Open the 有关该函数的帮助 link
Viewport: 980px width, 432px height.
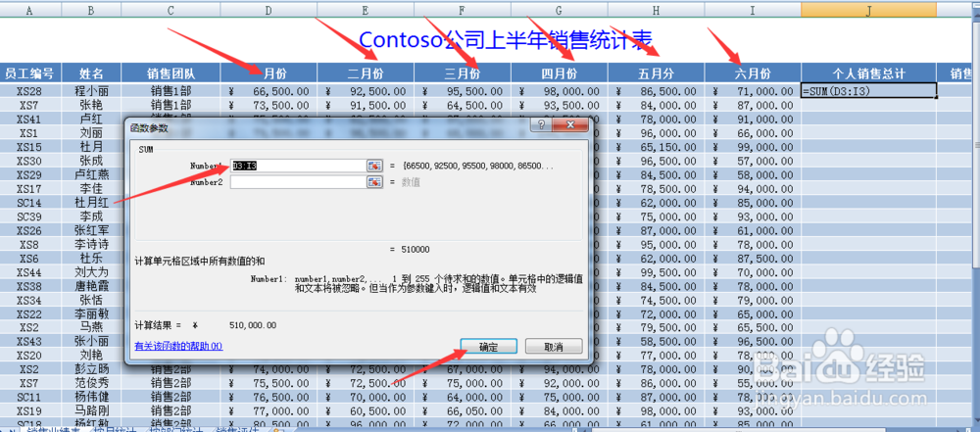coord(178,347)
